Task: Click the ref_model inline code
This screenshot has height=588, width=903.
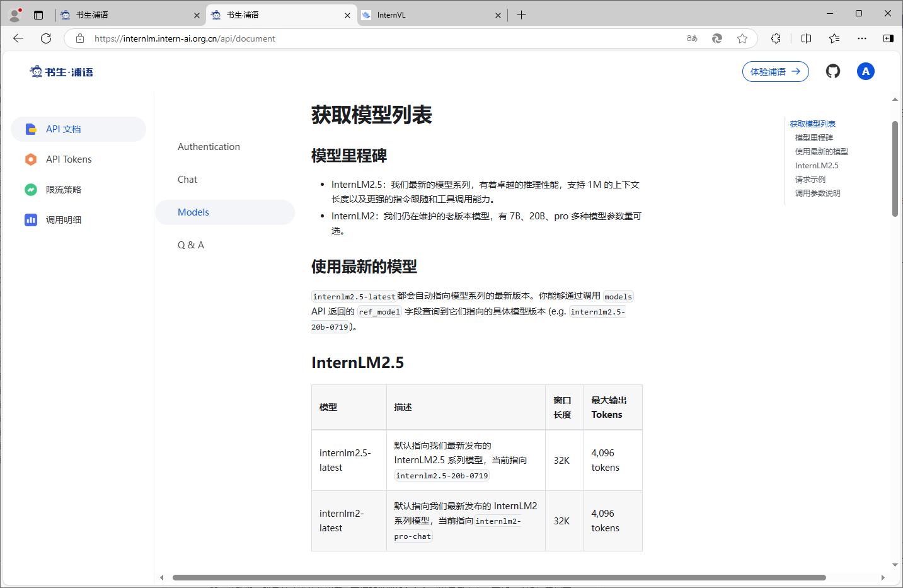Action: click(x=379, y=312)
